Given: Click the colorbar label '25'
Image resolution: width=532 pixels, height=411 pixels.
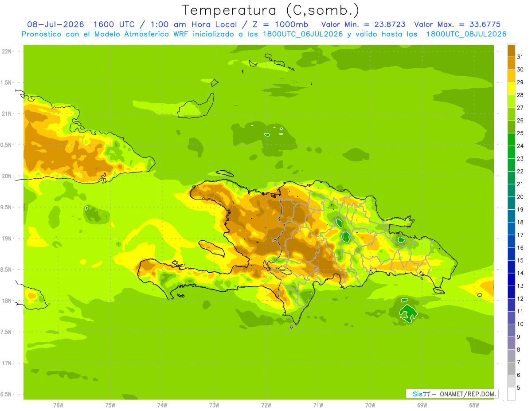Looking at the screenshot, I should click(x=520, y=133).
